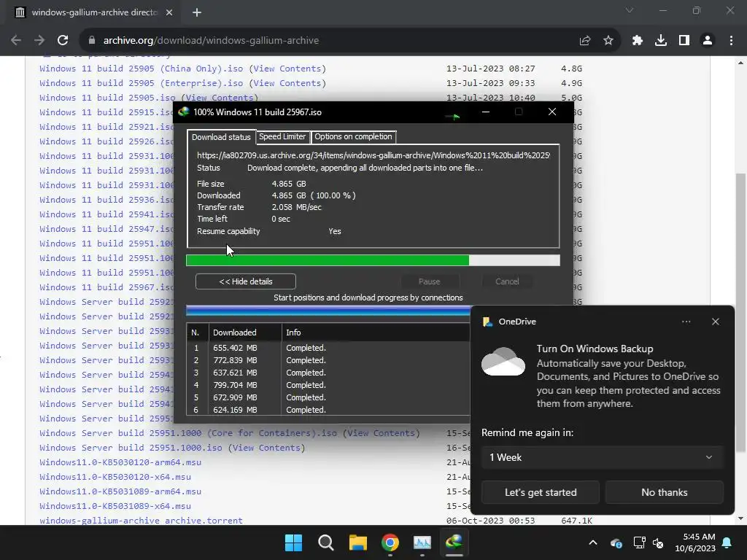
Task: Open OneDrive notification three-dot options
Action: point(686,322)
